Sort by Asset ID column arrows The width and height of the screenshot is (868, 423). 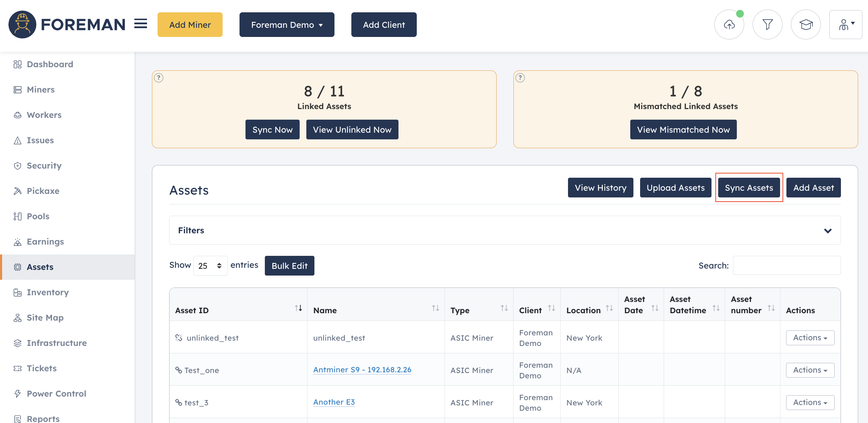click(298, 308)
